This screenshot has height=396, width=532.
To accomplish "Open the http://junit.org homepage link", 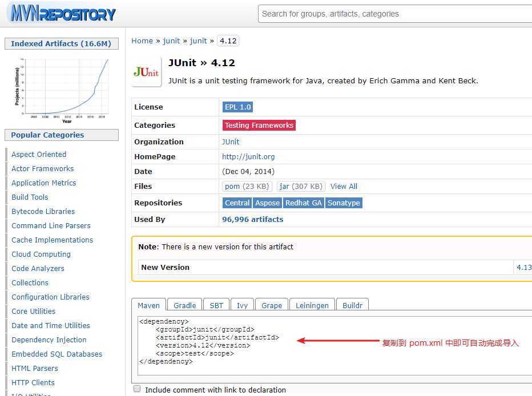I will 248,157.
